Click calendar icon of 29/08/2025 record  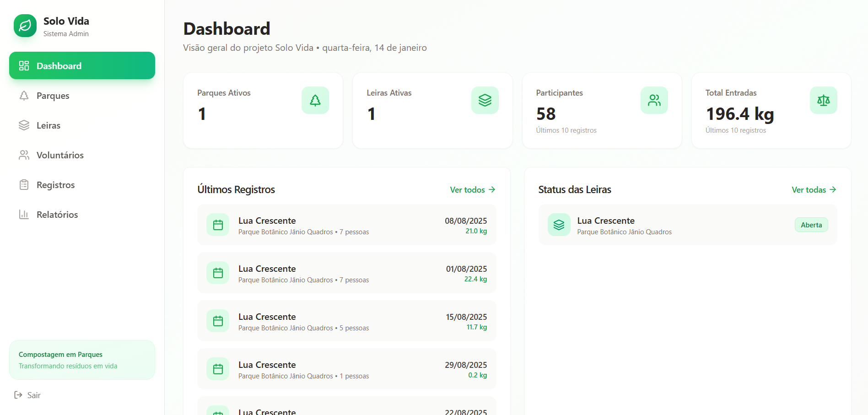[218, 369]
